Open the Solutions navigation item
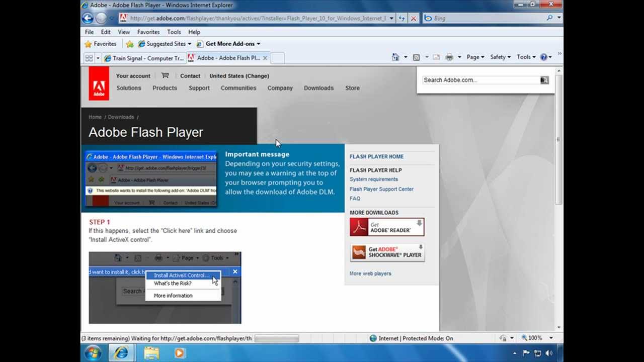 [129, 88]
